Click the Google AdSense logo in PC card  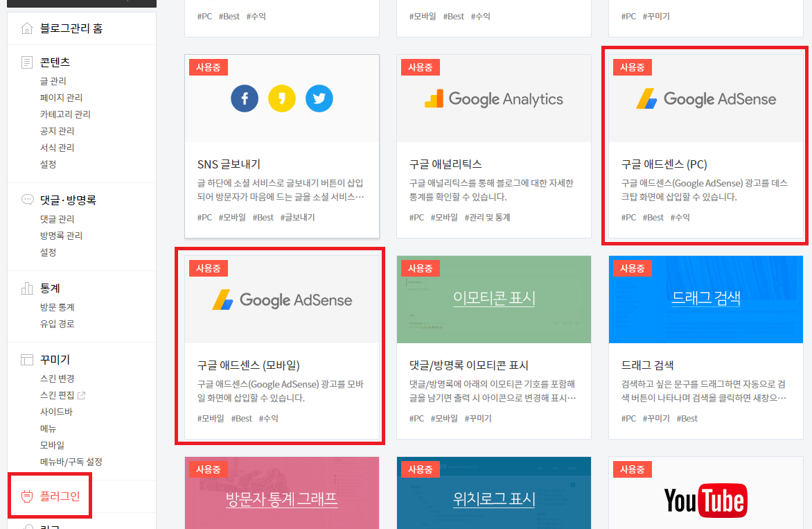point(706,98)
